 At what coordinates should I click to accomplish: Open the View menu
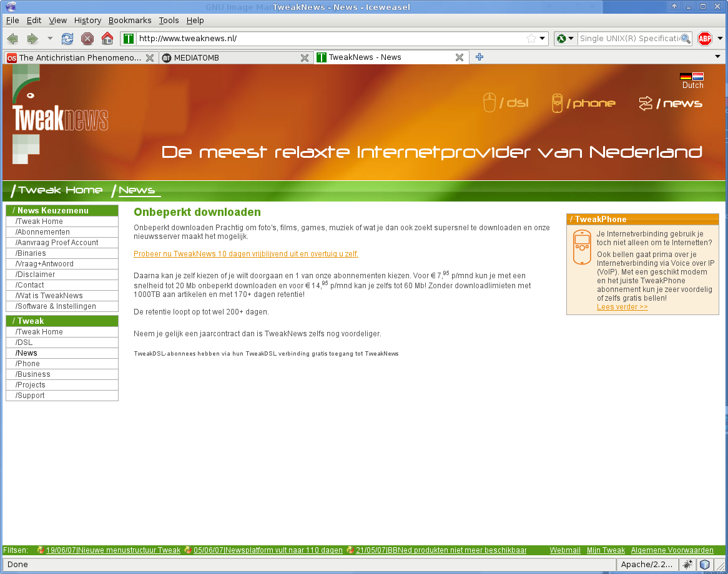pyautogui.click(x=57, y=21)
